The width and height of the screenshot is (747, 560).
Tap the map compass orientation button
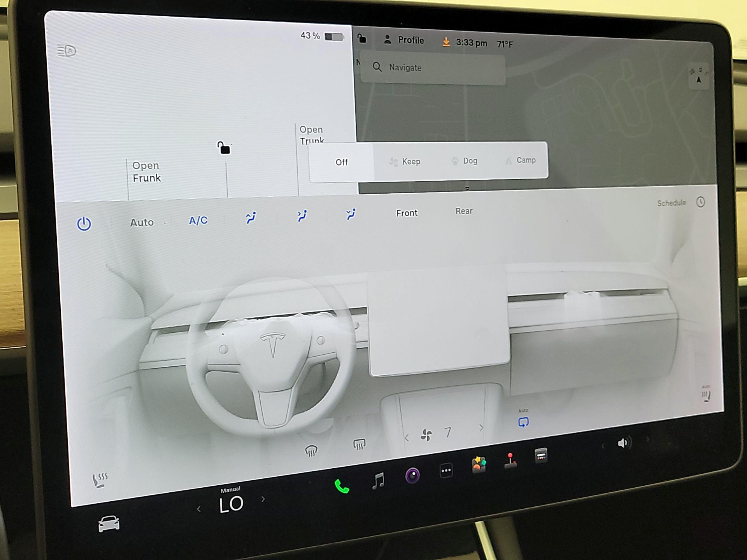click(x=699, y=76)
